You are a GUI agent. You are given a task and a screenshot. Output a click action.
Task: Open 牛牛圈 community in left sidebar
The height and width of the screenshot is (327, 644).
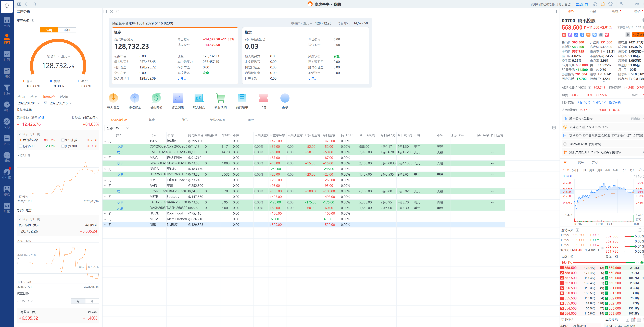[x=7, y=174]
